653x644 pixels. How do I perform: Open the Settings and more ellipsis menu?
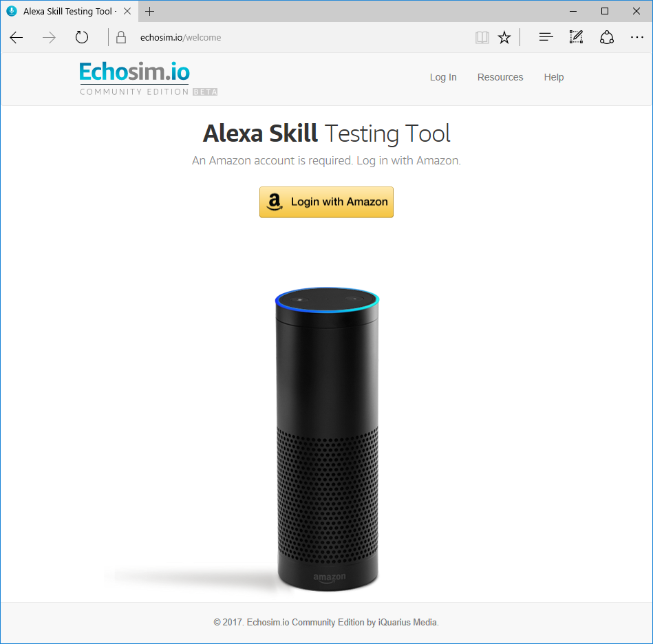636,37
